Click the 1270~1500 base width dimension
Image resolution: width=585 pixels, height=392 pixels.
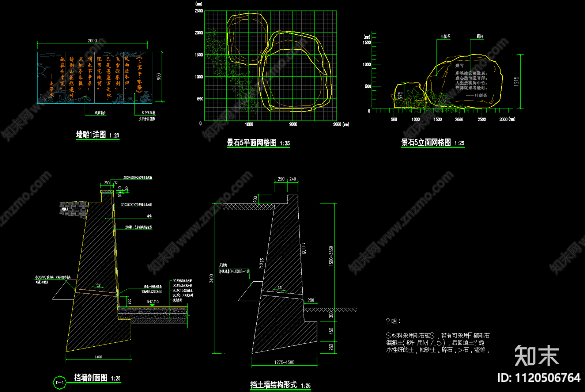[x=284, y=362]
